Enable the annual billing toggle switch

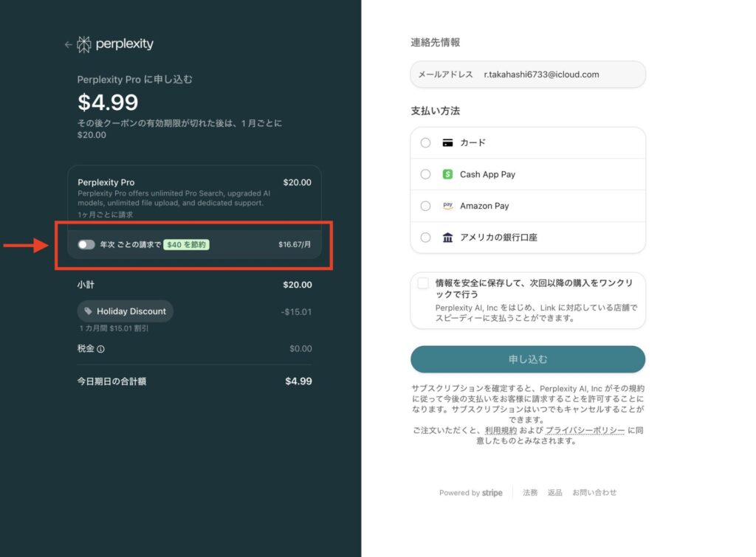click(x=86, y=244)
